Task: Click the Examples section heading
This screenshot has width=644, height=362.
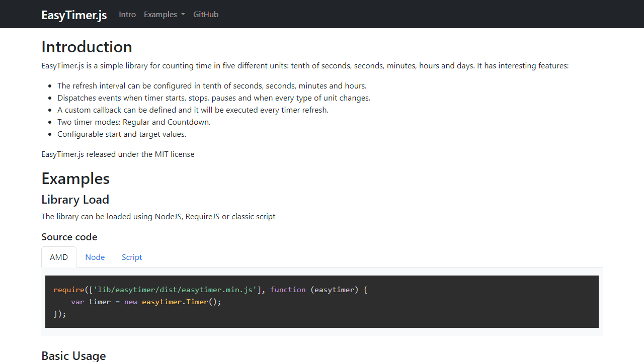Action: (x=75, y=178)
